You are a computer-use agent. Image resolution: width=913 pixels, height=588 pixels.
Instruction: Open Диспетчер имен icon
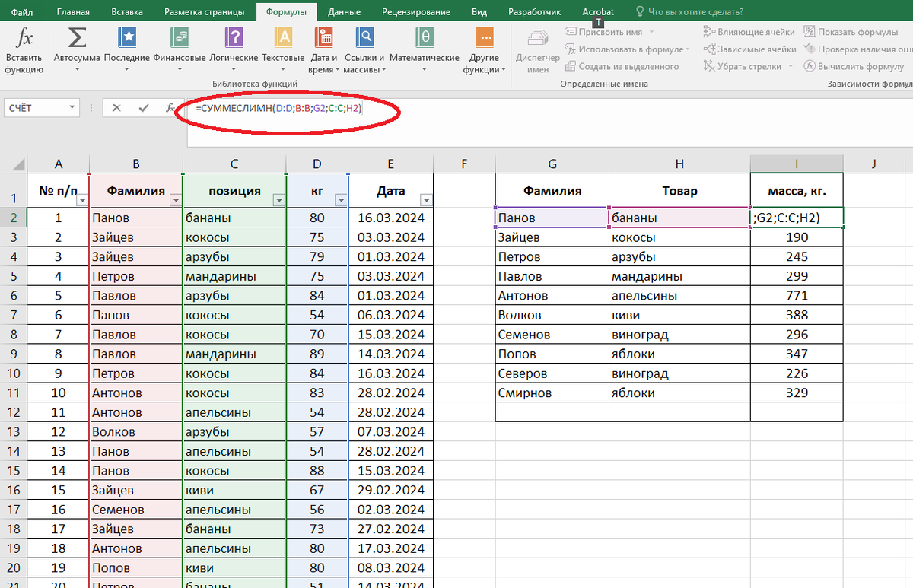click(x=538, y=37)
